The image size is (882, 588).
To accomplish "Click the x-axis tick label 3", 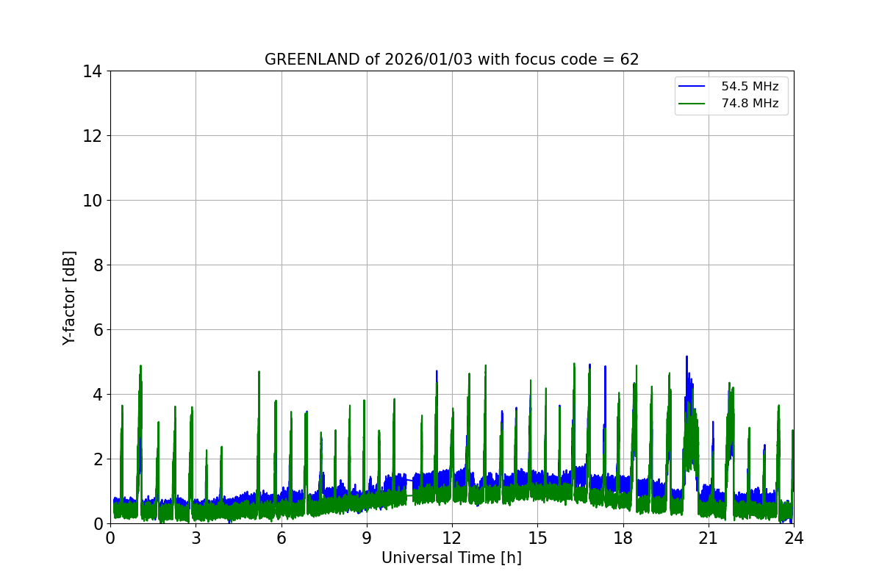I will 196,537.
